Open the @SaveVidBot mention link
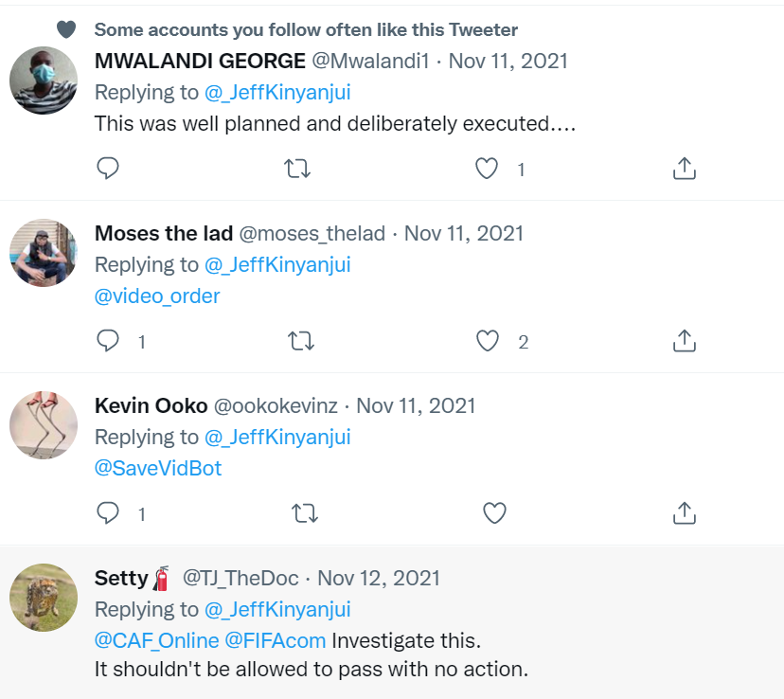Screen dimensions: 784x699 point(158,468)
